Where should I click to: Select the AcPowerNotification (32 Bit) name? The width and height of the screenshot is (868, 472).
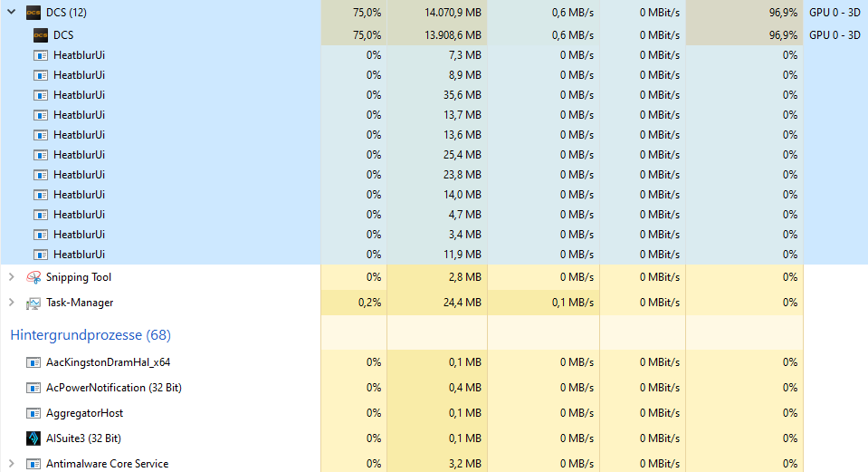[113, 388]
